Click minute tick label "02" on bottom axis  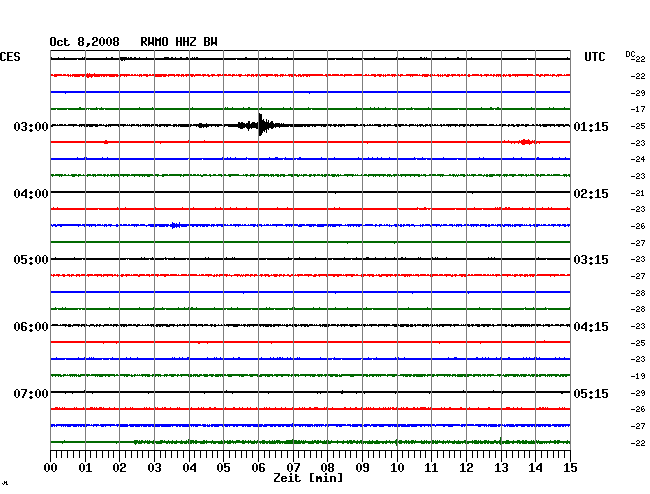(x=119, y=468)
